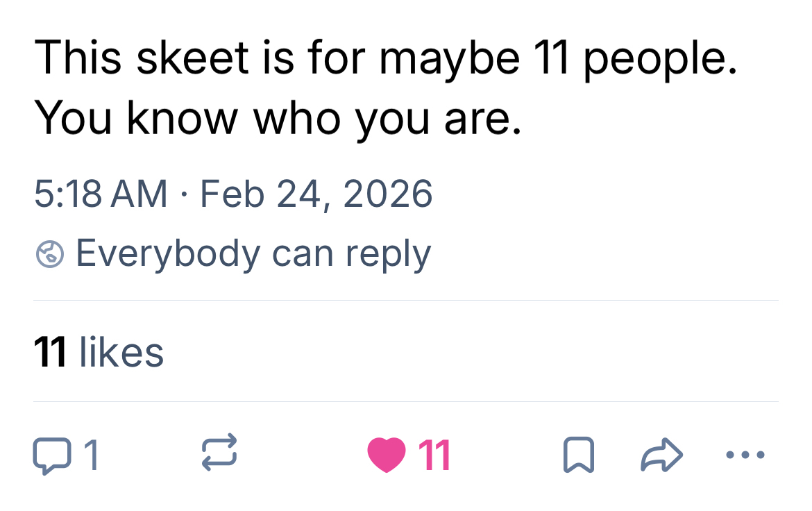Click the "5:18 AM" time
This screenshot has height=511, width=812.
(x=101, y=193)
